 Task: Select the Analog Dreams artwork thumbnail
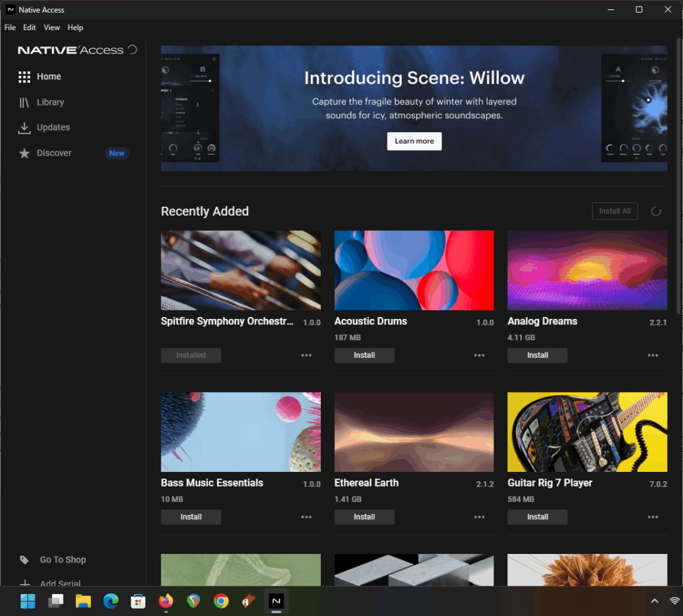[x=587, y=270]
